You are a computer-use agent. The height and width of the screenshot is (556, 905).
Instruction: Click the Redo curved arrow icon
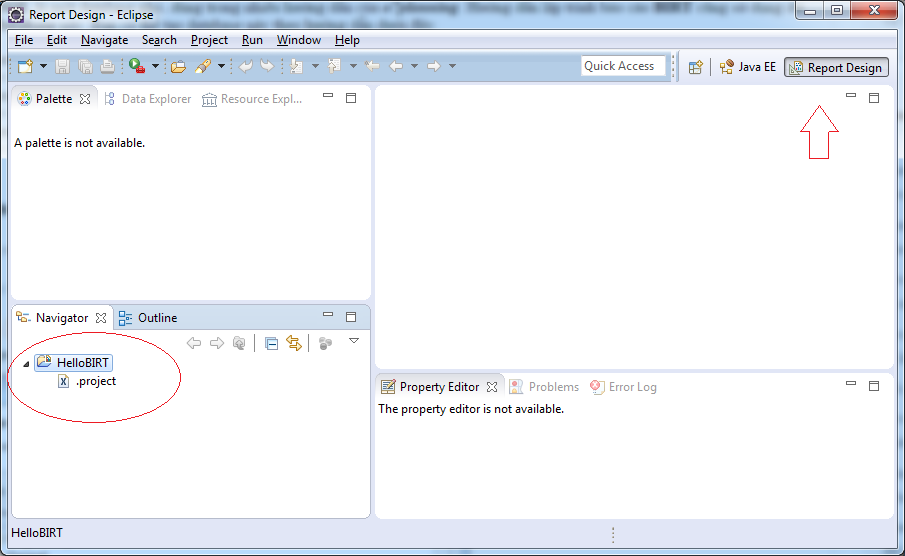point(267,66)
